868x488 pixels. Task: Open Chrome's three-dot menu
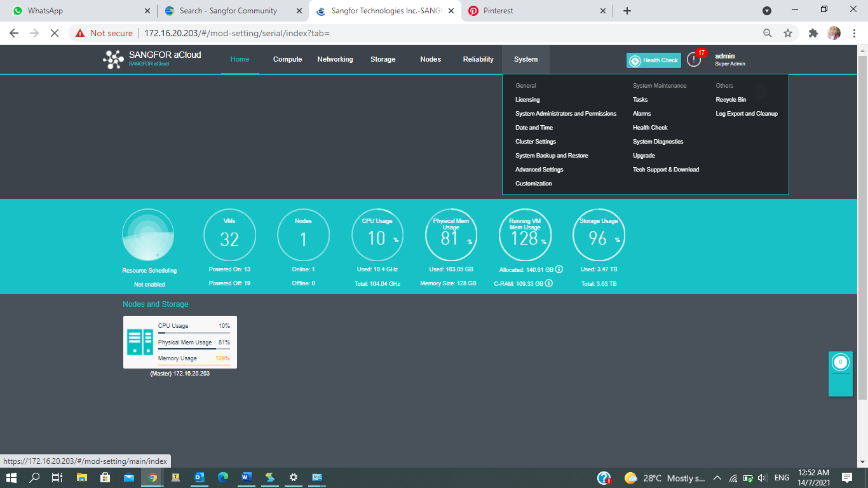point(853,33)
